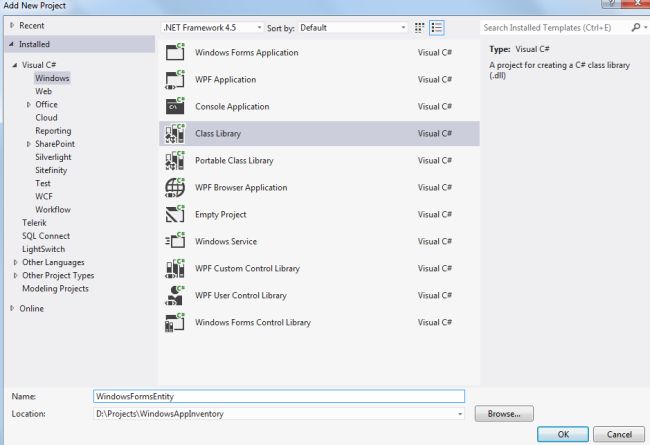Select 'Portable Class Library' template name
The image size is (650, 445).
click(234, 160)
